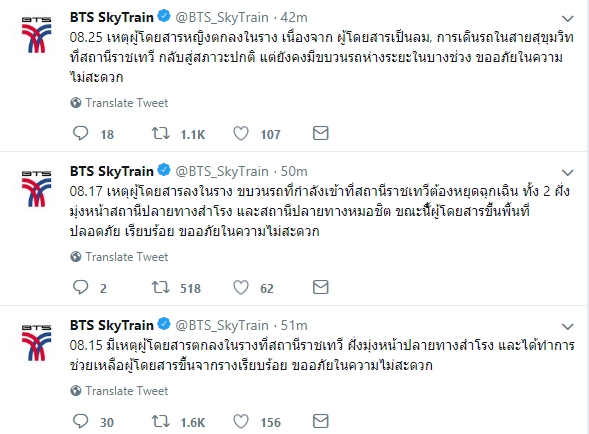Reply to the 42m tweet
The height and width of the screenshot is (434, 589).
pos(80,133)
